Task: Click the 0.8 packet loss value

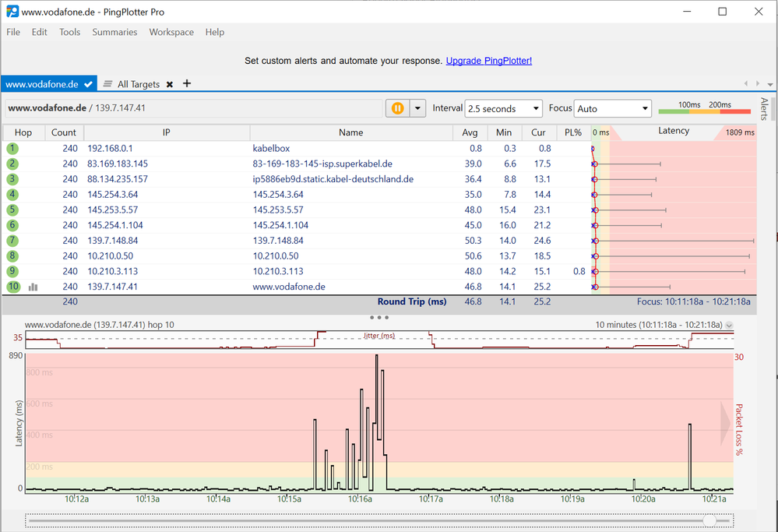Action: click(579, 272)
